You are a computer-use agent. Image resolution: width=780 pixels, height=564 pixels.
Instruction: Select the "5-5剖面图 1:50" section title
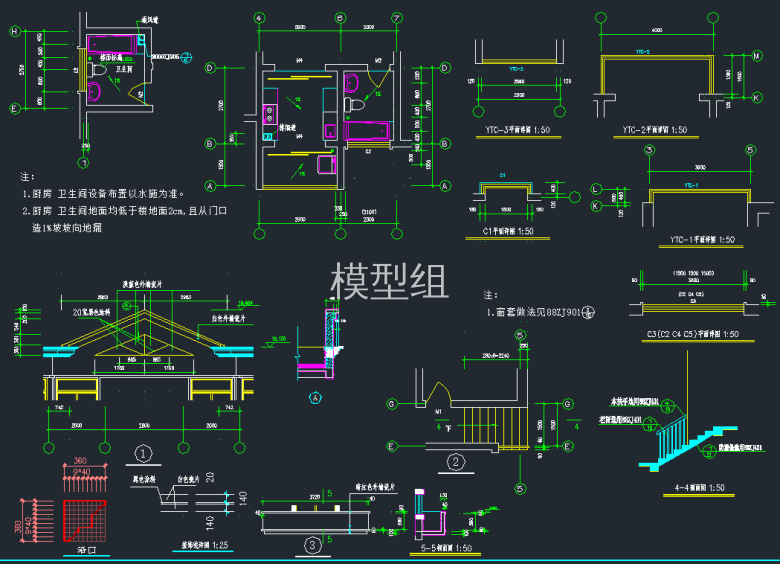tap(446, 548)
